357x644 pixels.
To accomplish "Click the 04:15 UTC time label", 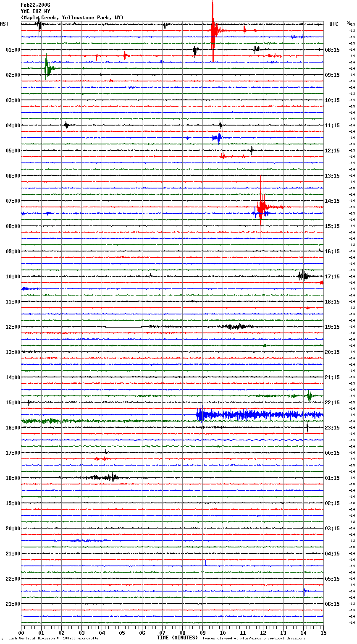I will (332, 554).
